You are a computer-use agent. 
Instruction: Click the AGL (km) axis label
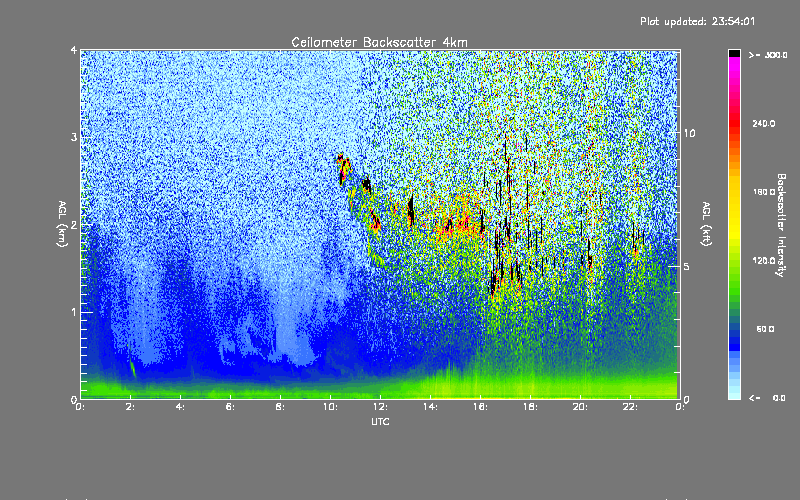(x=62, y=224)
